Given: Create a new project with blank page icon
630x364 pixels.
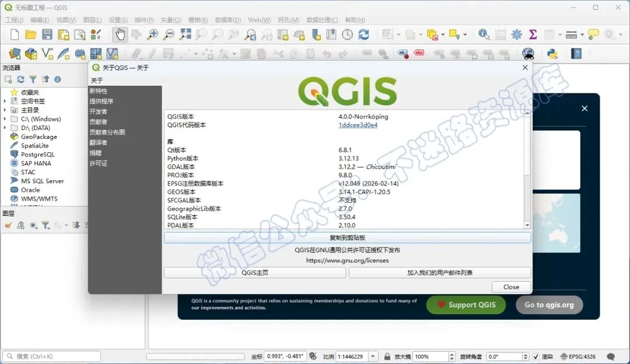Looking at the screenshot, I should 15,35.
